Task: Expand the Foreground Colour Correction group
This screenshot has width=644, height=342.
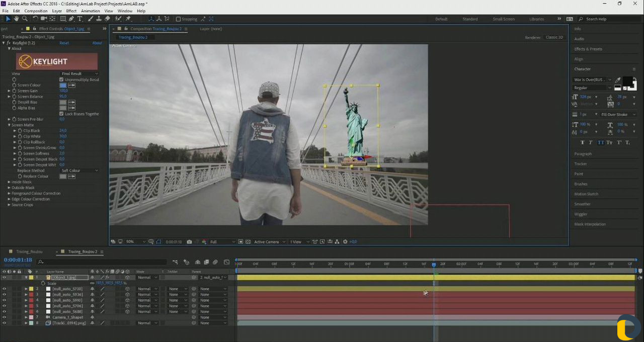Action: pos(9,193)
